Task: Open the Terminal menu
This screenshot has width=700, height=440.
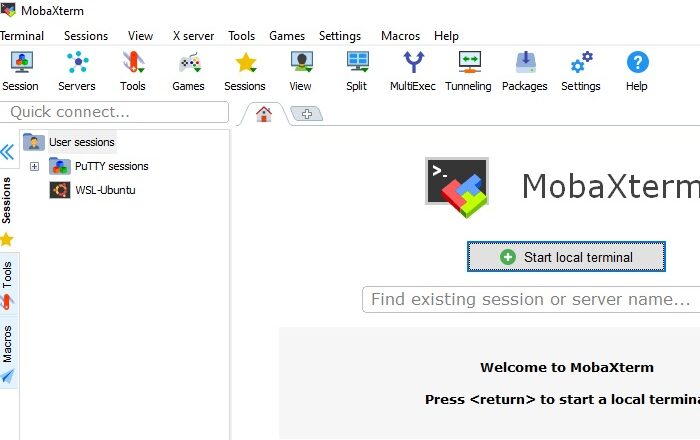Action: 22,36
